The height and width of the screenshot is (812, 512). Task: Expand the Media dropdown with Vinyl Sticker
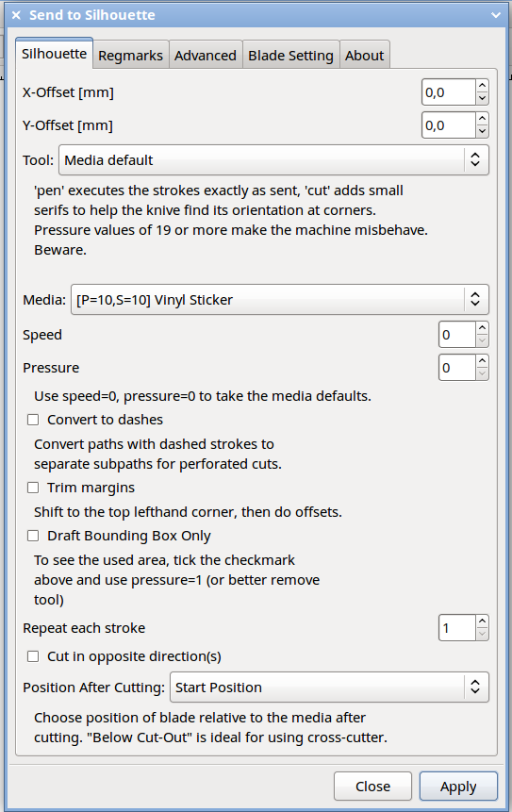pyautogui.click(x=279, y=299)
